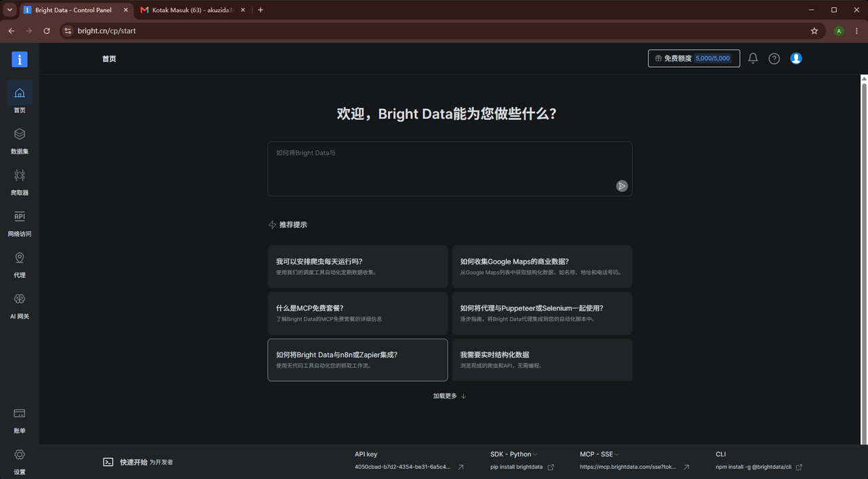Open pip install brightdata link icon
Image resolution: width=868 pixels, height=479 pixels.
pos(551,467)
